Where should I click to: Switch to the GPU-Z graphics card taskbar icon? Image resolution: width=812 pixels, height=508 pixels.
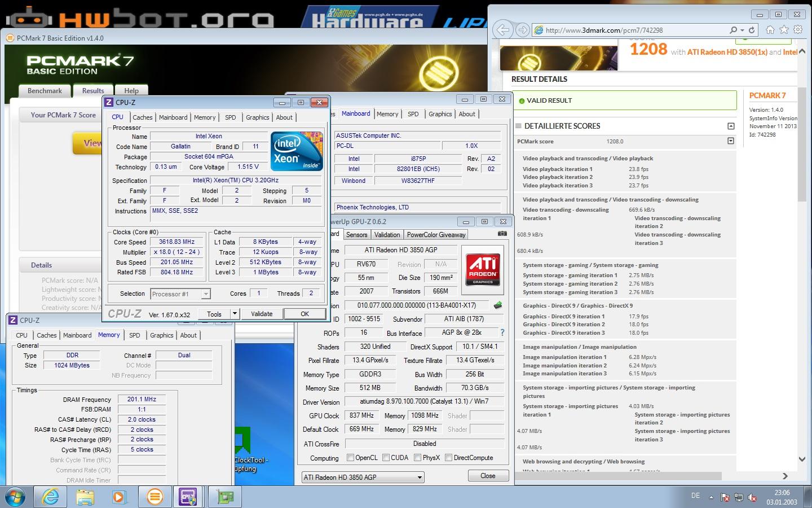[x=226, y=497]
